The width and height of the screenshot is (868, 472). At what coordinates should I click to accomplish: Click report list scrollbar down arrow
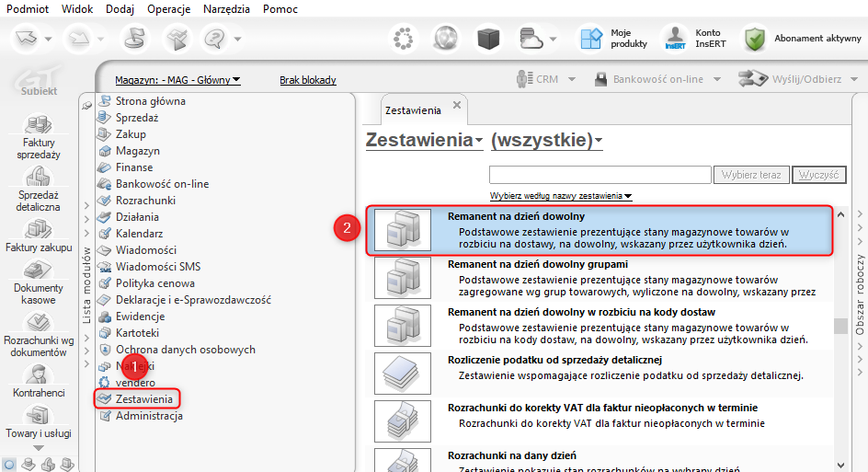coord(840,465)
